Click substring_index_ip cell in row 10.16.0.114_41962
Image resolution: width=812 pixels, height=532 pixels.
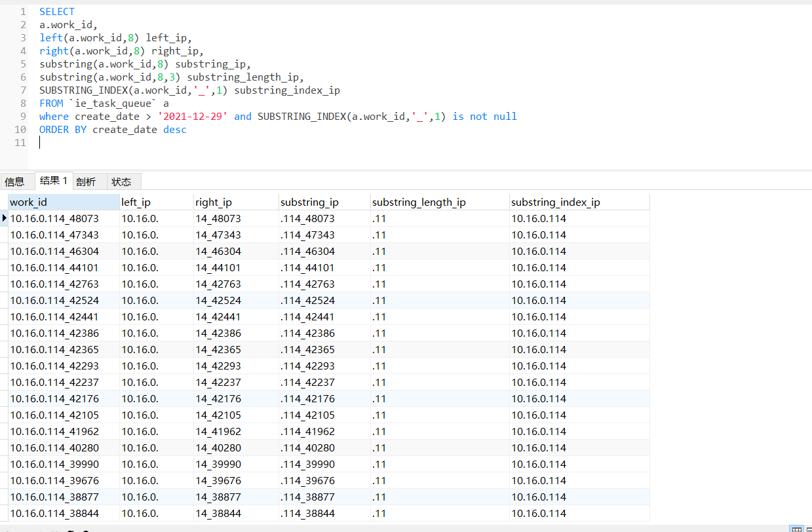click(579, 431)
